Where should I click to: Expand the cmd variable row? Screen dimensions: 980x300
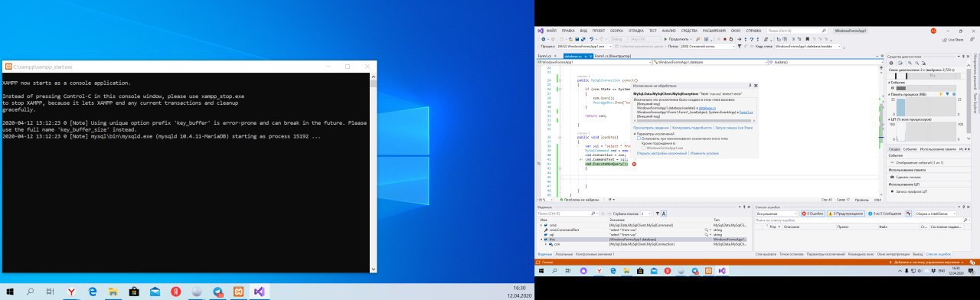point(542,225)
